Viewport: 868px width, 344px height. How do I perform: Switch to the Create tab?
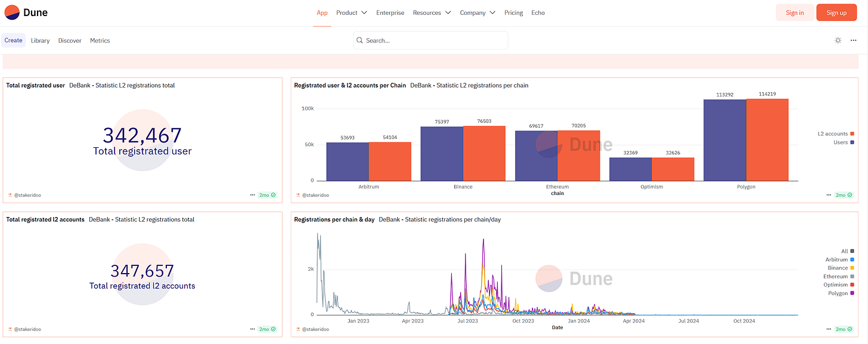click(x=13, y=41)
